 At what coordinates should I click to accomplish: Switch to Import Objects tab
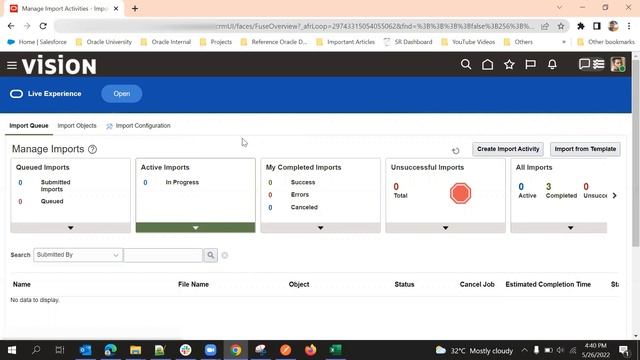tap(77, 126)
